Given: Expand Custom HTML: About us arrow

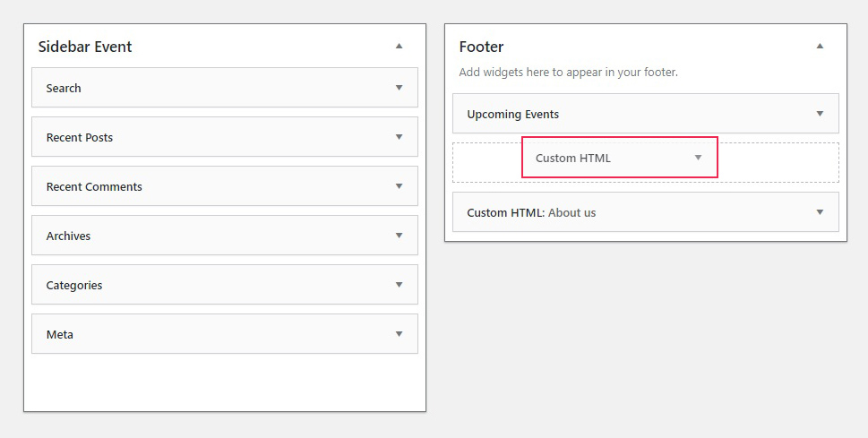Looking at the screenshot, I should [820, 212].
